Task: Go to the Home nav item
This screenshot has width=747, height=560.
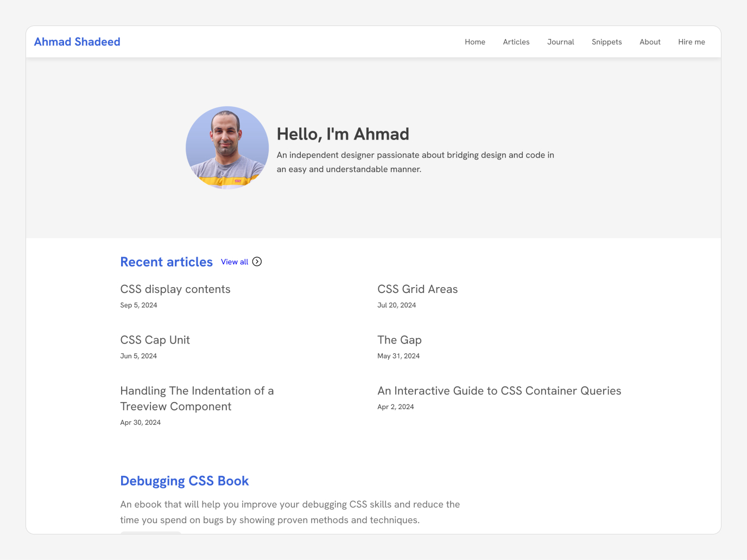Action: coord(475,42)
